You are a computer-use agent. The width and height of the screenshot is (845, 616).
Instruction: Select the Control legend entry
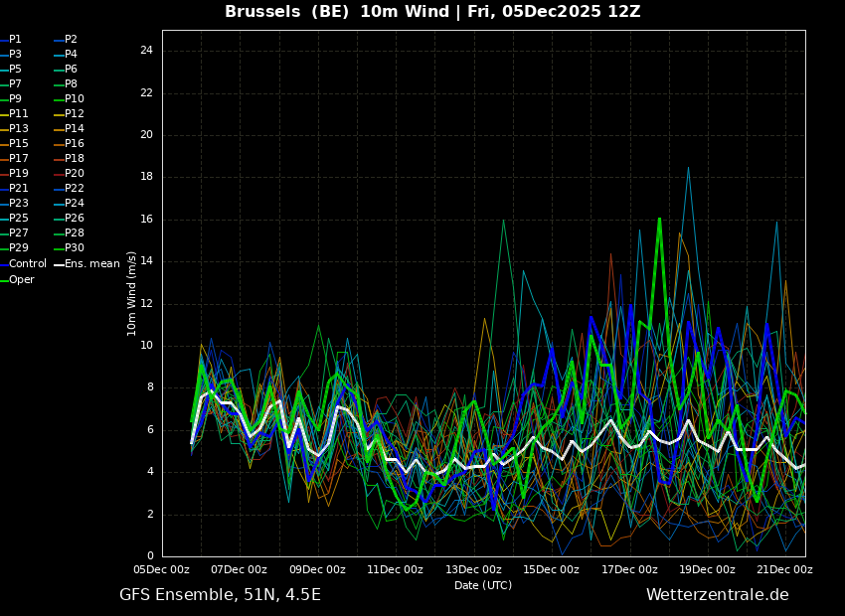coord(28,264)
